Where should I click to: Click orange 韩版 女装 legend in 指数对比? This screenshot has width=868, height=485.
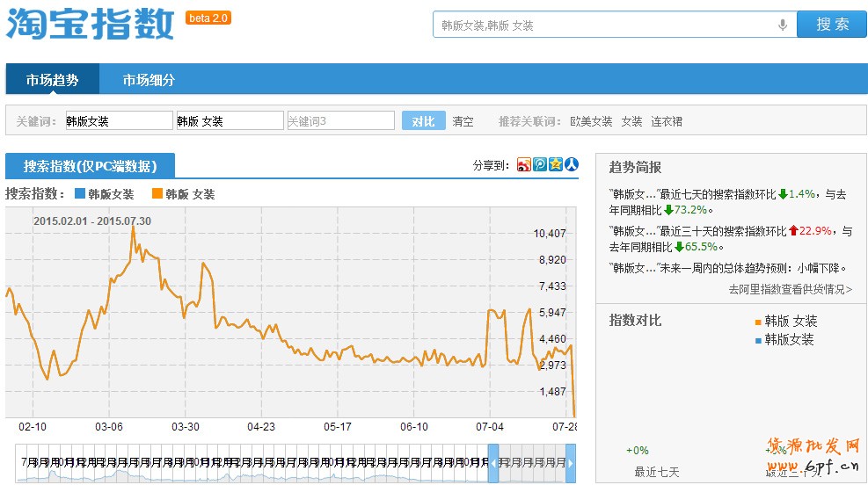786,321
